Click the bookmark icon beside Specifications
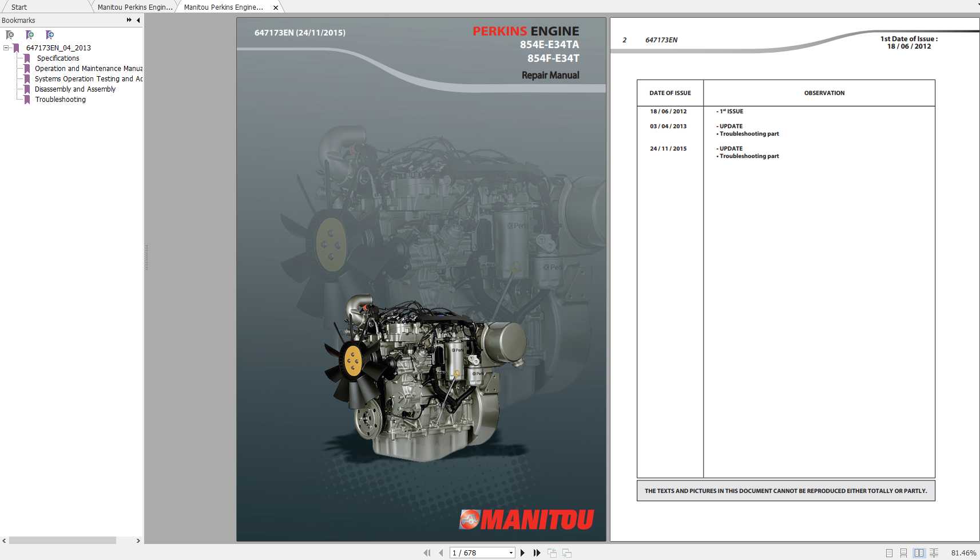980x560 pixels. point(27,58)
